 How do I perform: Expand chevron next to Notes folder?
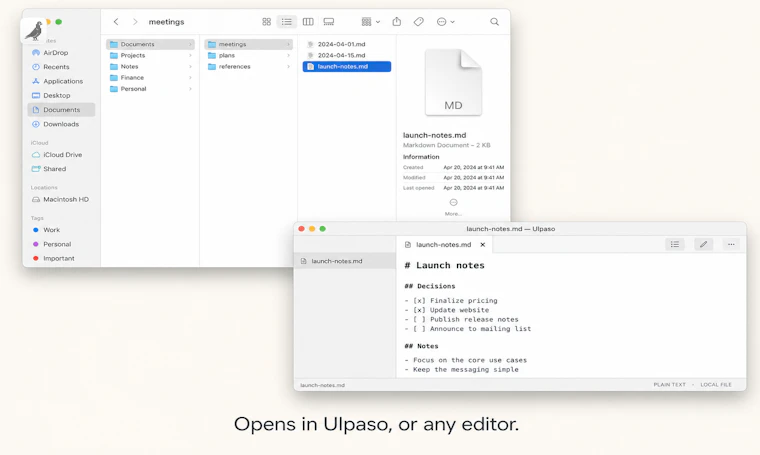(x=190, y=66)
